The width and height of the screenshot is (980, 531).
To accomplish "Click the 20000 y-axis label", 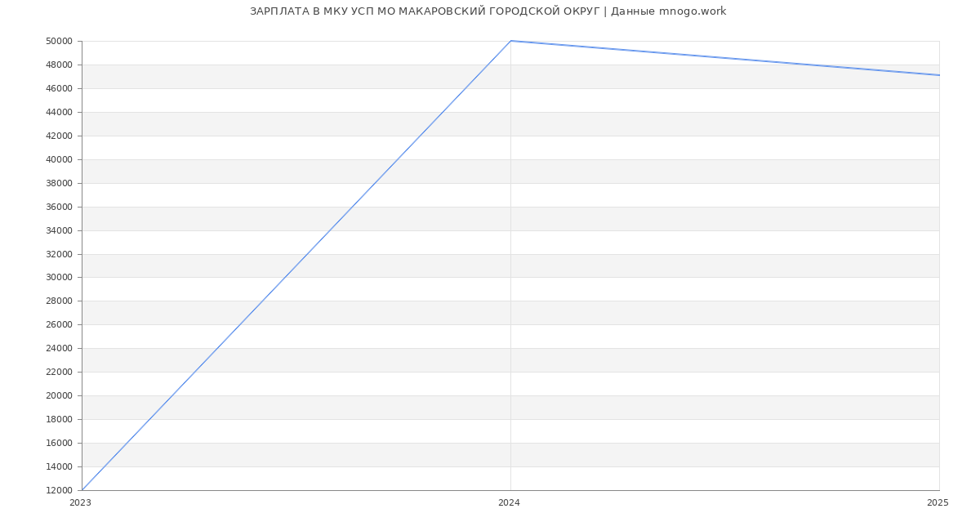I will pos(59,396).
